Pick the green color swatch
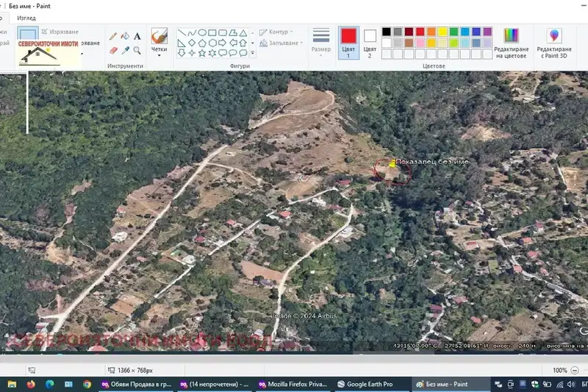 pyautogui.click(x=453, y=32)
